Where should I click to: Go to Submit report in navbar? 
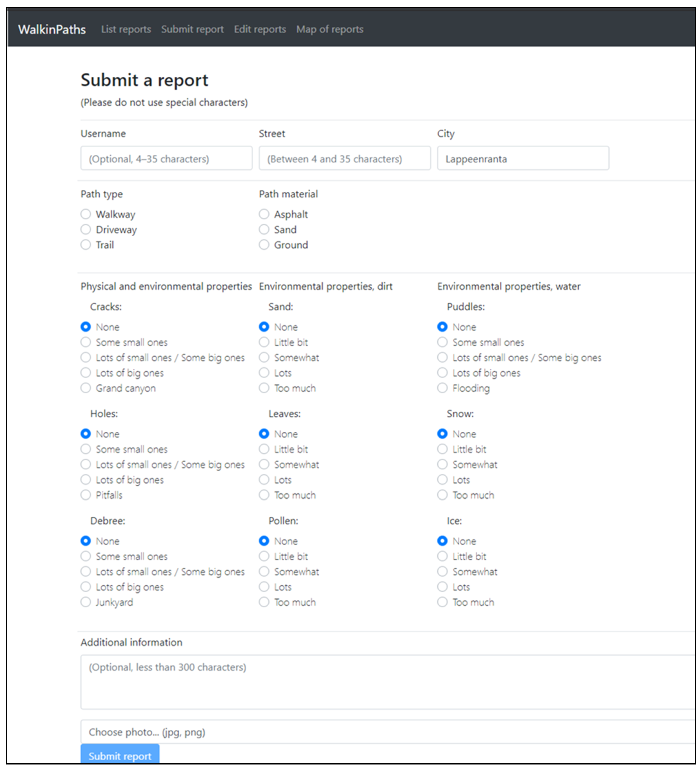tap(192, 29)
